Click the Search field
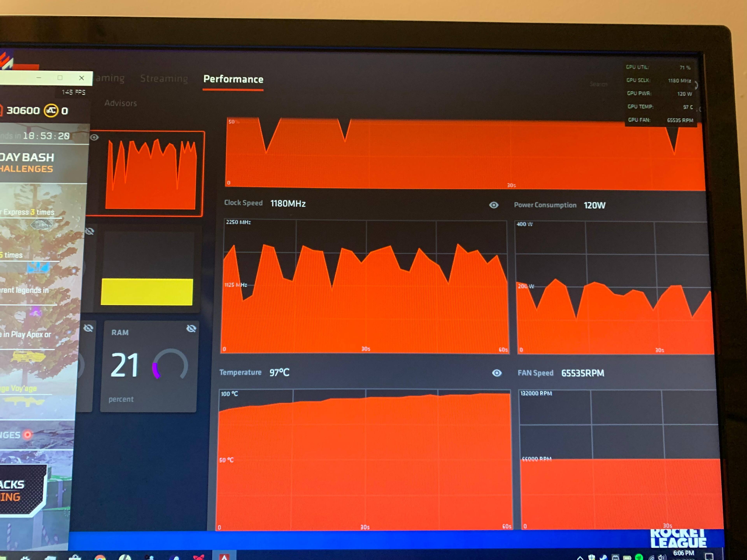Screen dimensions: 747x560 point(598,84)
